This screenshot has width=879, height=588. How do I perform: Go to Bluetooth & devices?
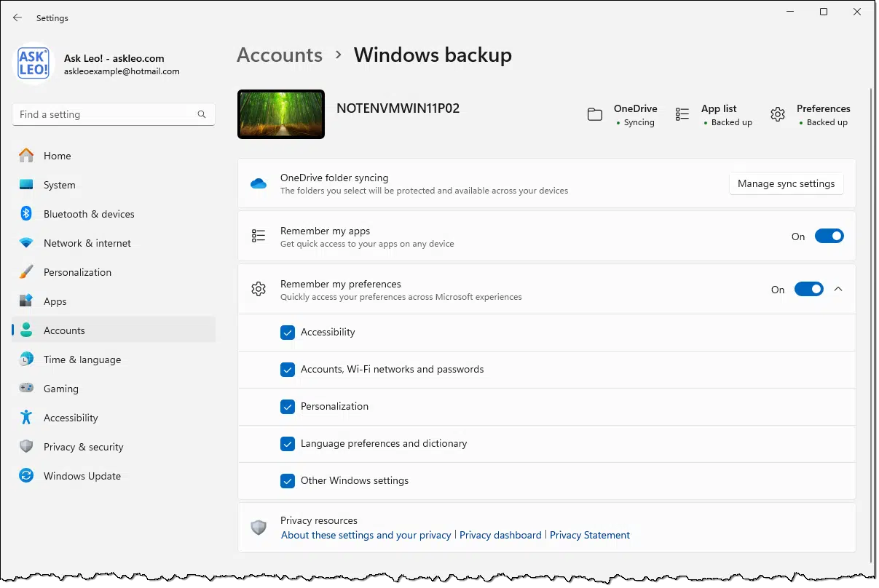coord(114,214)
